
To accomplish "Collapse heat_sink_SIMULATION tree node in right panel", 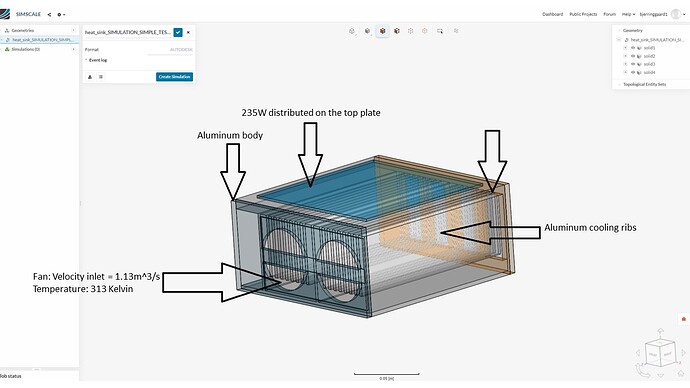I will click(x=619, y=40).
